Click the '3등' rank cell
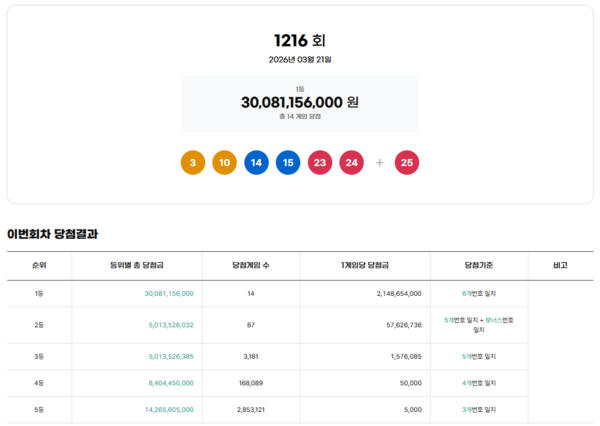This screenshot has width=600, height=426. click(39, 356)
